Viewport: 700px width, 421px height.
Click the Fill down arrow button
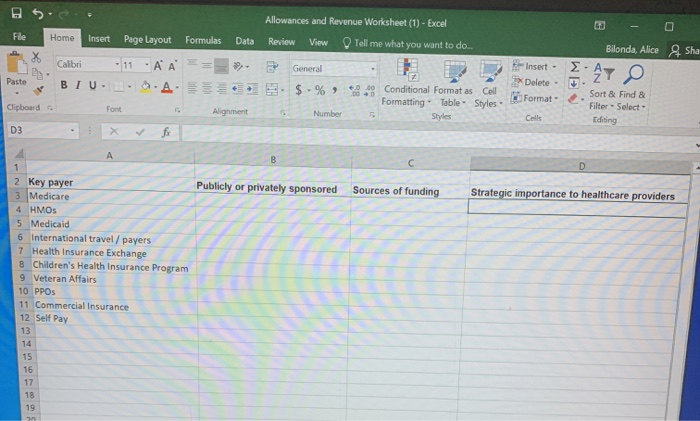[574, 83]
